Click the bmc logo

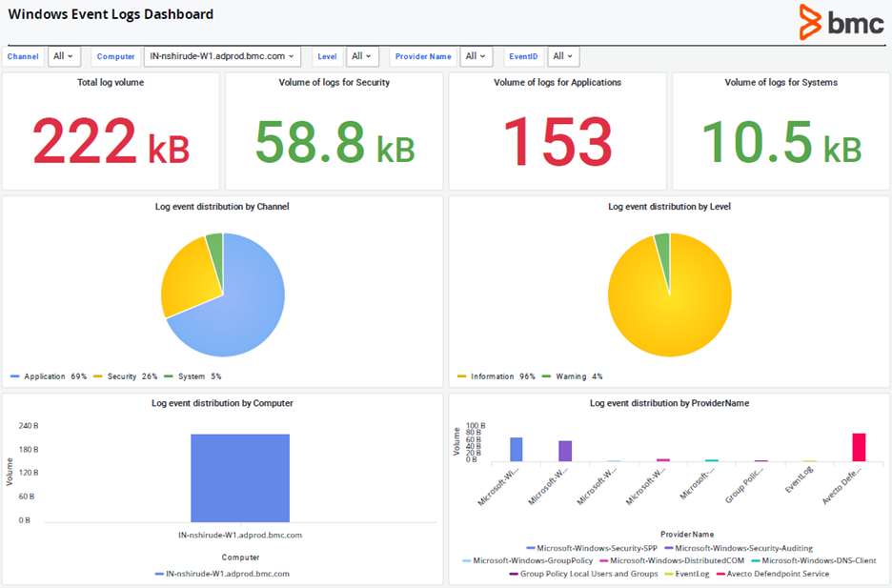(844, 22)
